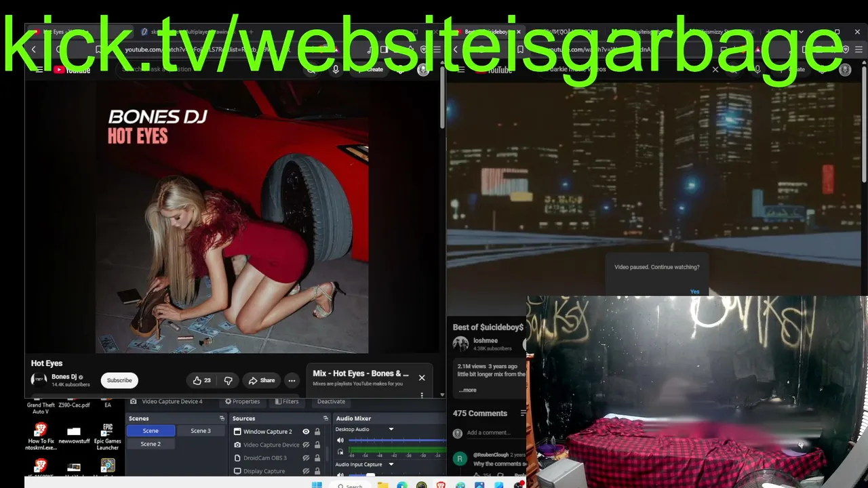Toggle lock on DroidCam OBS 3 source
The width and height of the screenshot is (868, 488).
317,458
